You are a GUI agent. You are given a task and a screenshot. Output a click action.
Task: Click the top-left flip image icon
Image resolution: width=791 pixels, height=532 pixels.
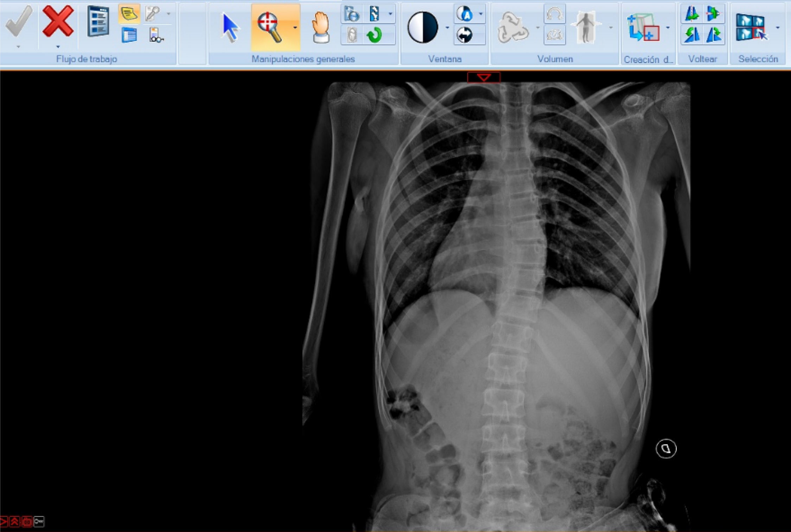(692, 14)
